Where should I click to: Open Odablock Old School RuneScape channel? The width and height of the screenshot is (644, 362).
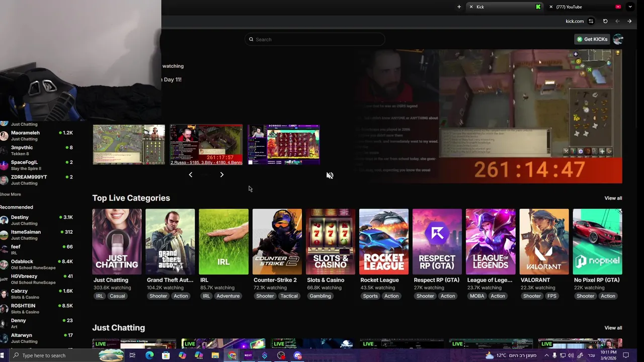[37, 264]
